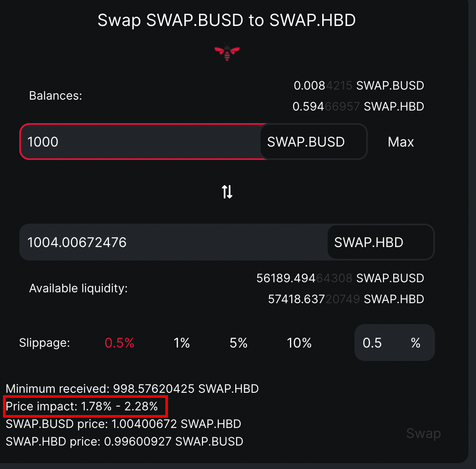Click the SWAP.BUSD price line
476x469 pixels.
coord(123,424)
